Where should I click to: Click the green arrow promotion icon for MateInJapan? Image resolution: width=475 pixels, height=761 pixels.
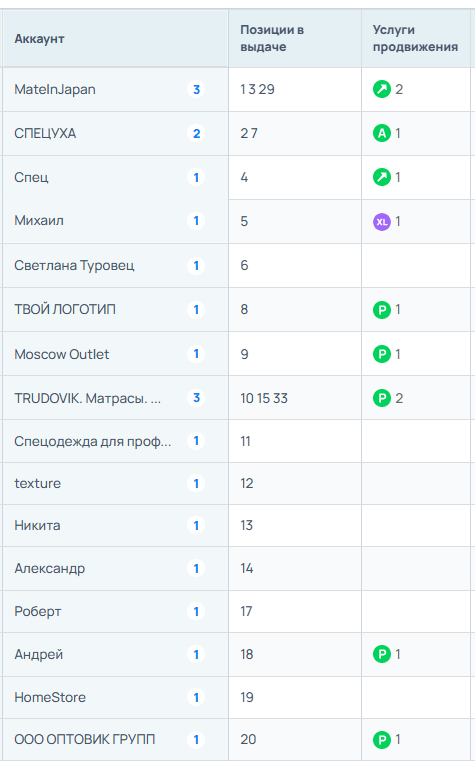point(382,89)
